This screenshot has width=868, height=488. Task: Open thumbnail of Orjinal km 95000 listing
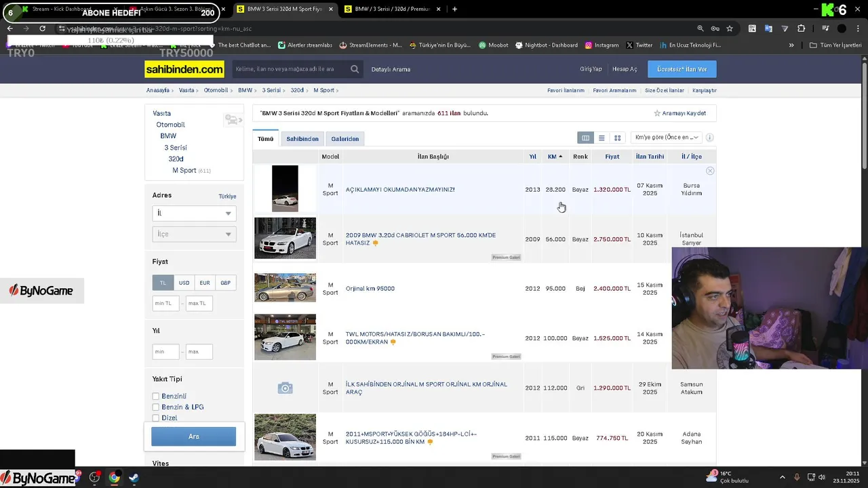point(285,287)
